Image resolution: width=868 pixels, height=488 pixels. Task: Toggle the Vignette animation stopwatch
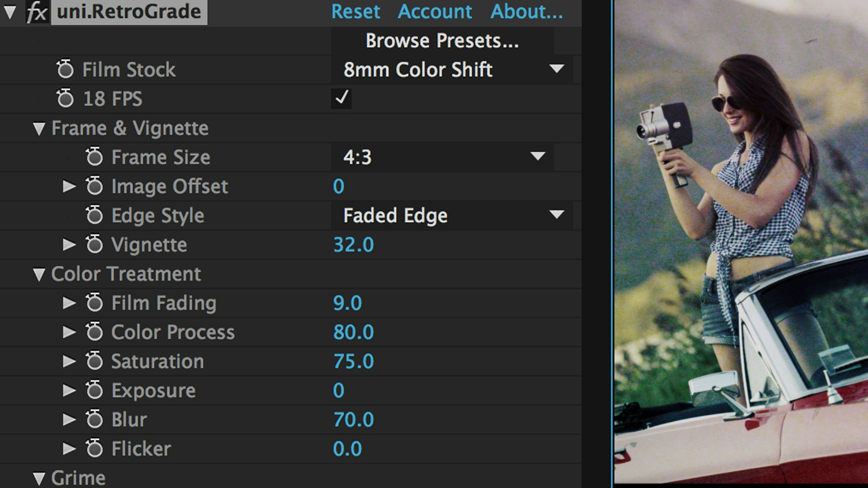[94, 244]
